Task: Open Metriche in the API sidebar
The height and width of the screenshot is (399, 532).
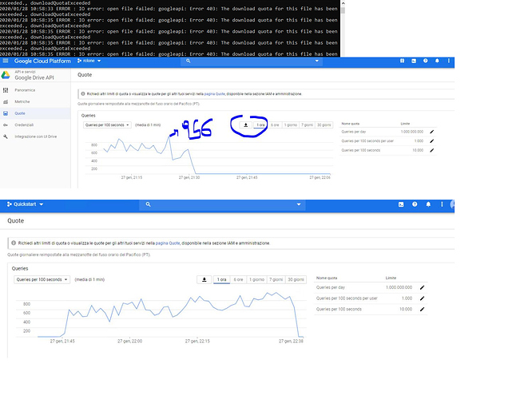Action: pos(22,101)
